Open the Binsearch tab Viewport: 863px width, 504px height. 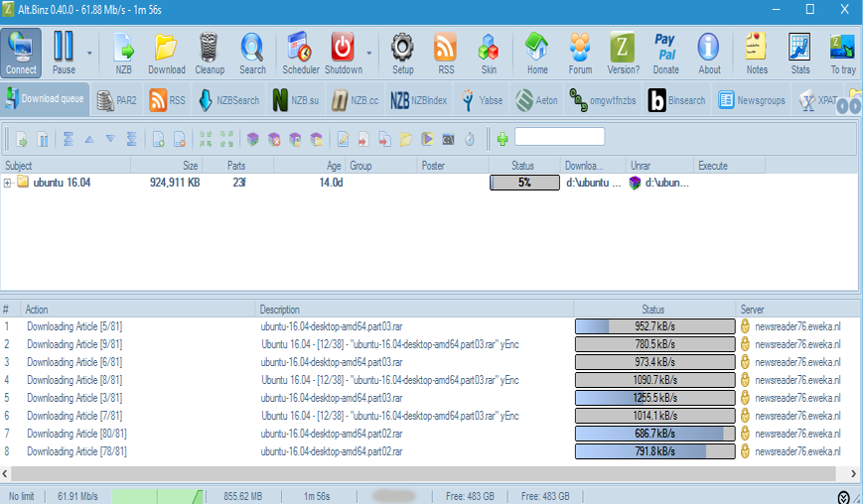(676, 100)
